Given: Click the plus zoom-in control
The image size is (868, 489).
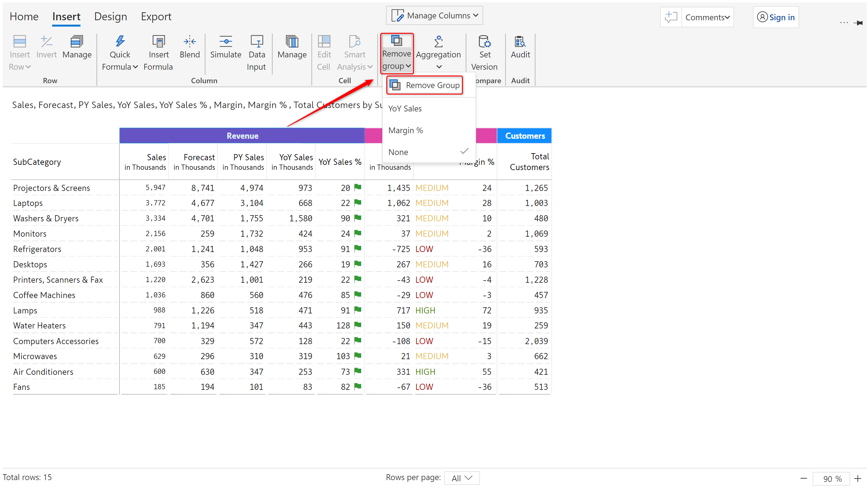Looking at the screenshot, I should (858, 478).
